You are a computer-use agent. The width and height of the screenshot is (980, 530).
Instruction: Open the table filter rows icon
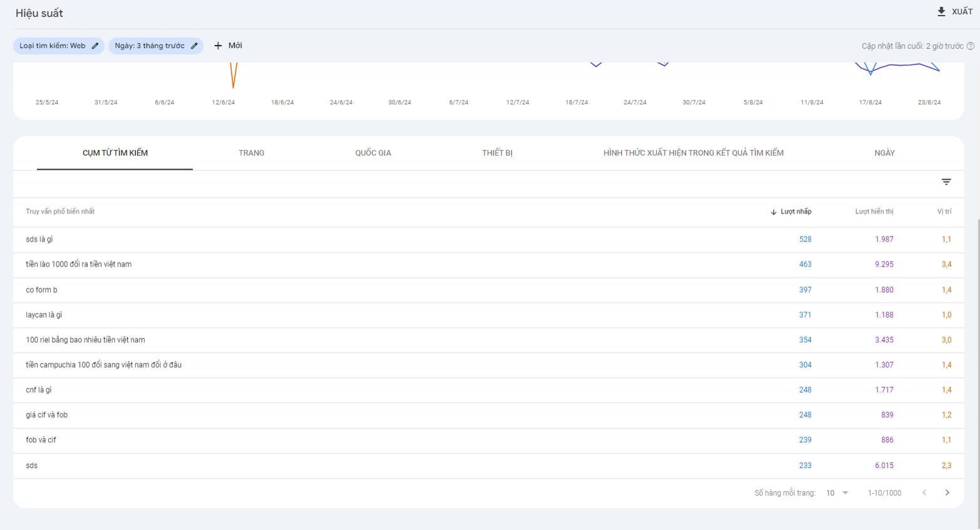[x=946, y=182]
